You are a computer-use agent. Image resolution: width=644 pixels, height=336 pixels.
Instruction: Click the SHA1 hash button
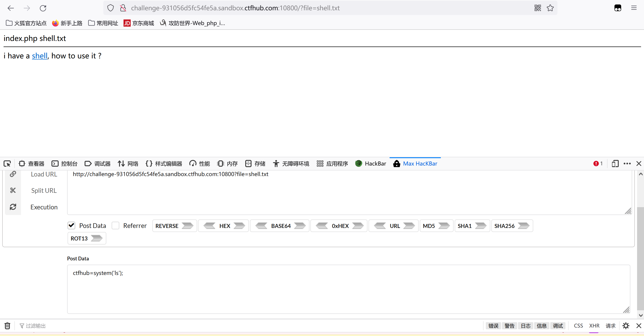[x=472, y=226]
